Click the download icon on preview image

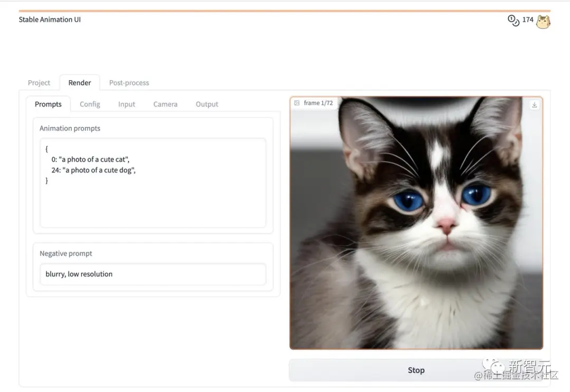click(x=534, y=105)
